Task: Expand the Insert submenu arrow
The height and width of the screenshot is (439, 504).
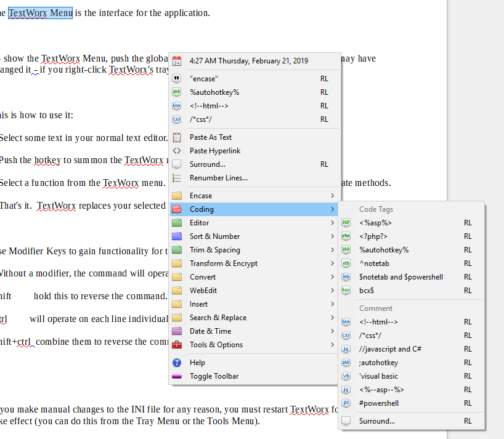Action: click(332, 304)
